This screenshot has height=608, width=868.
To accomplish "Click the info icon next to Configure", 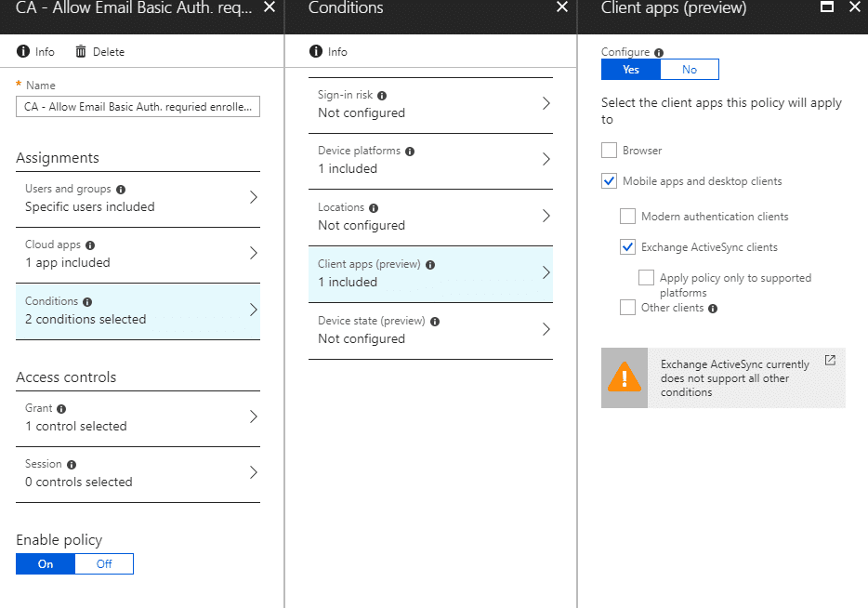I will [x=659, y=53].
